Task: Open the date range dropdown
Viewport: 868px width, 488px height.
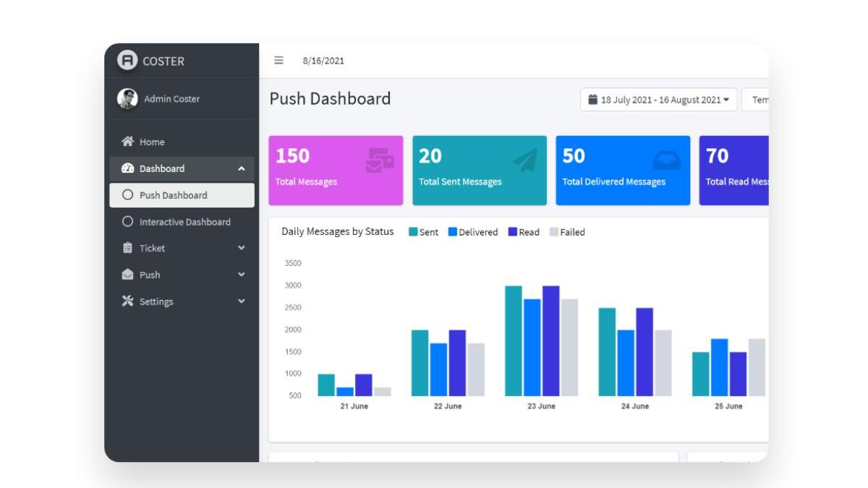Action: 658,100
